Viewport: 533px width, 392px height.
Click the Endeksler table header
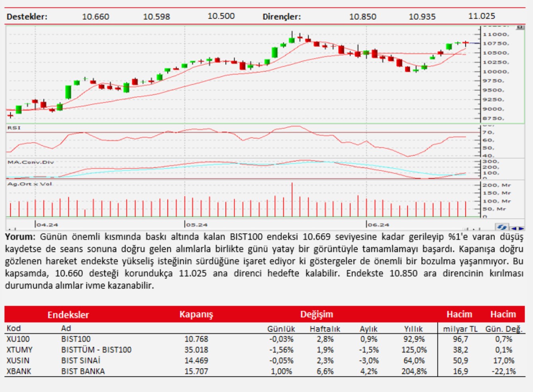pyautogui.click(x=68, y=315)
